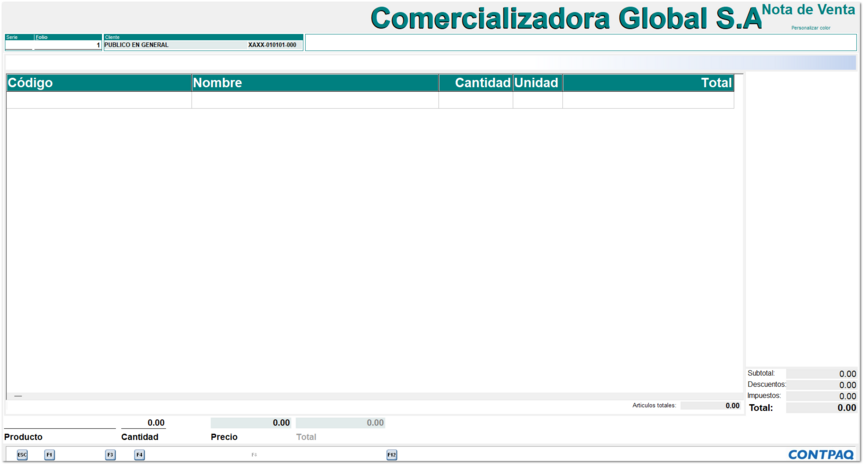This screenshot has height=465, width=864.
Task: Select the first row Total cell
Action: click(649, 100)
